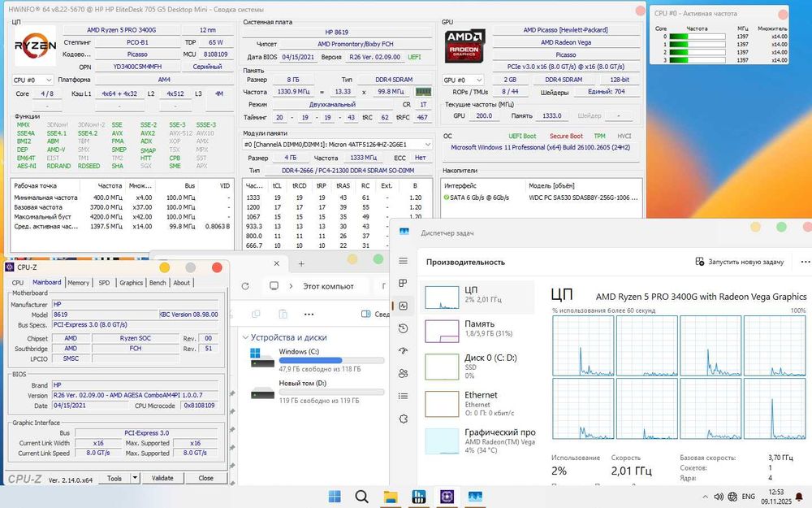This screenshot has width=812, height=508.
Task: Switch input language via ENG indicator
Action: tap(749, 497)
